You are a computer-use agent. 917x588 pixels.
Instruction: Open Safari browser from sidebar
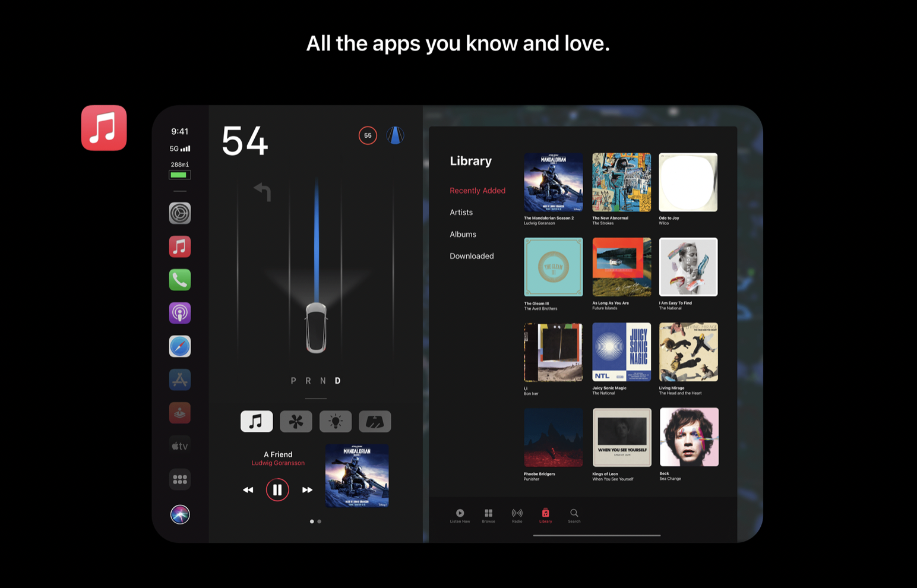click(179, 346)
